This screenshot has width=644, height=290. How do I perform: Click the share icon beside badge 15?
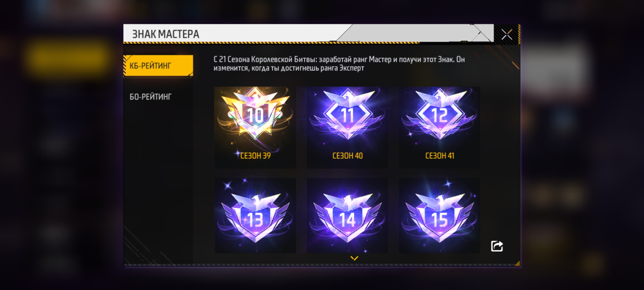(497, 246)
